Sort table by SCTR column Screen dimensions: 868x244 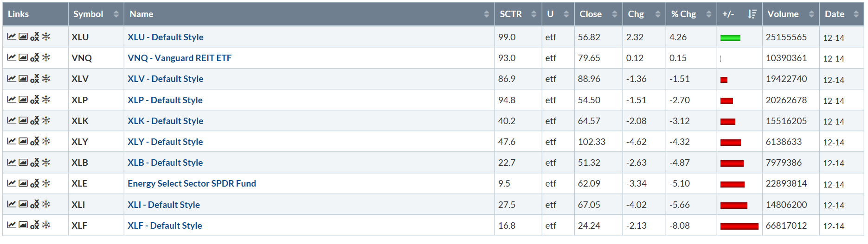pos(518,14)
